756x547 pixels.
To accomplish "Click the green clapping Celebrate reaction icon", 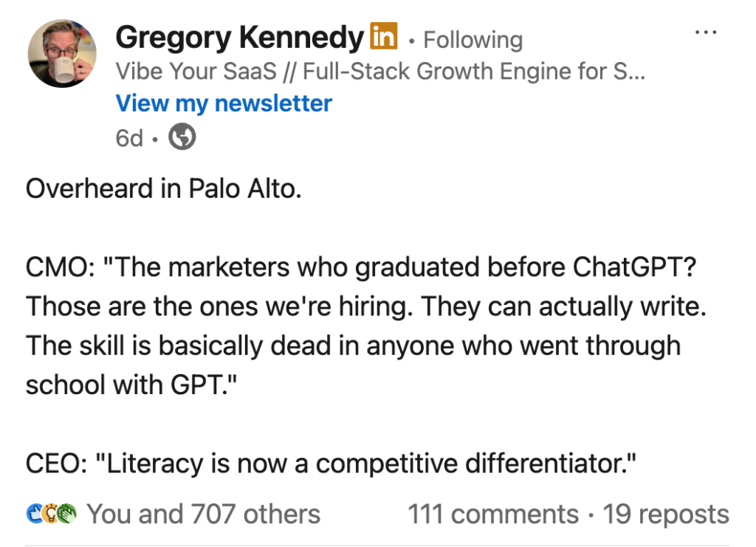I will coord(67,514).
